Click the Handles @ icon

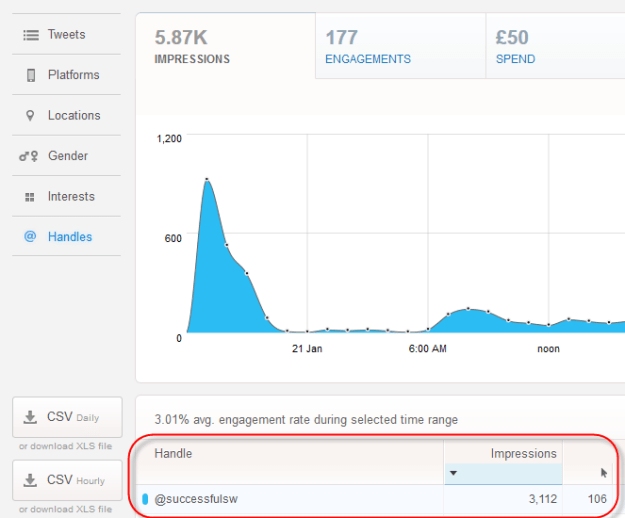click(30, 237)
